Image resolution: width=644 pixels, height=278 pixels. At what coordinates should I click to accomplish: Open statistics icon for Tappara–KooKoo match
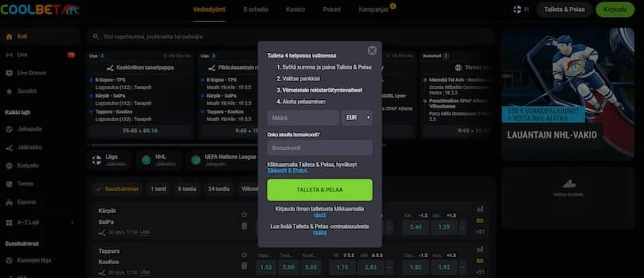pyautogui.click(x=480, y=249)
